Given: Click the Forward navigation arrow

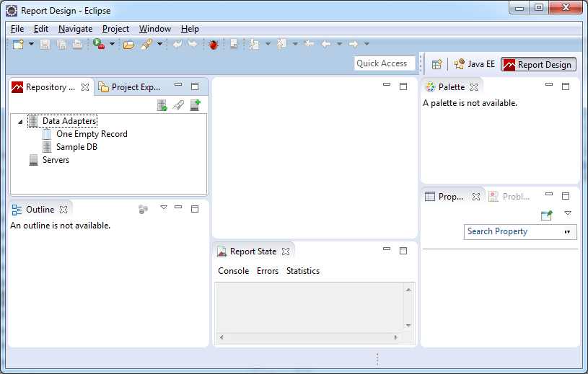Looking at the screenshot, I should tap(354, 44).
